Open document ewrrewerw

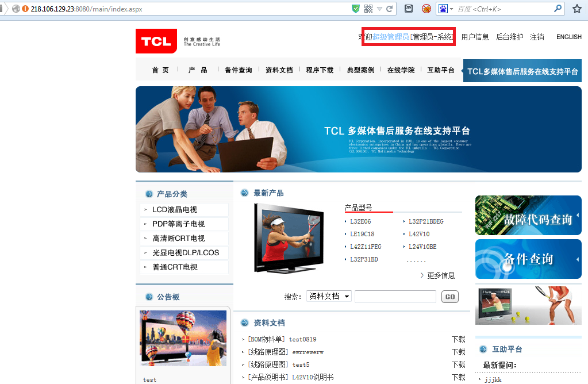click(308, 352)
